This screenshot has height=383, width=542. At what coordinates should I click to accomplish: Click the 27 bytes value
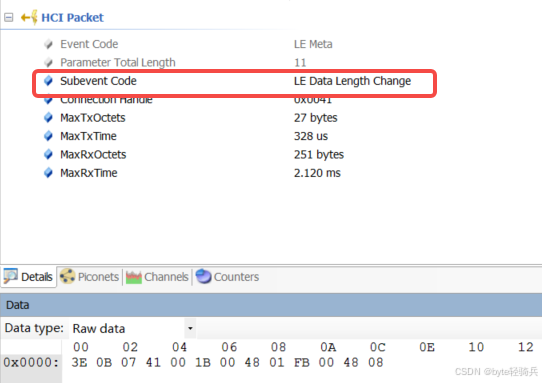316,118
